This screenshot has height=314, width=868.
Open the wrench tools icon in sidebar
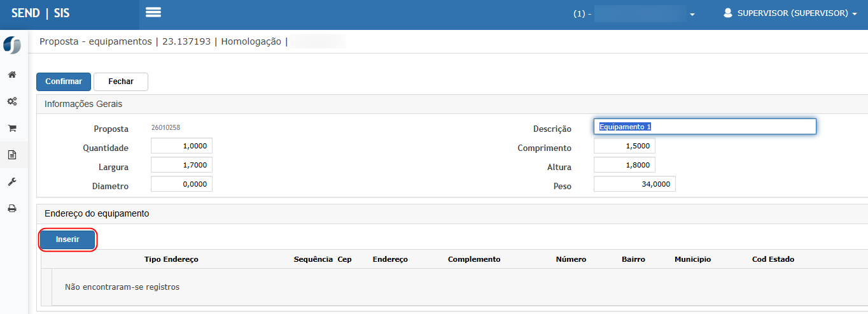pos(12,182)
